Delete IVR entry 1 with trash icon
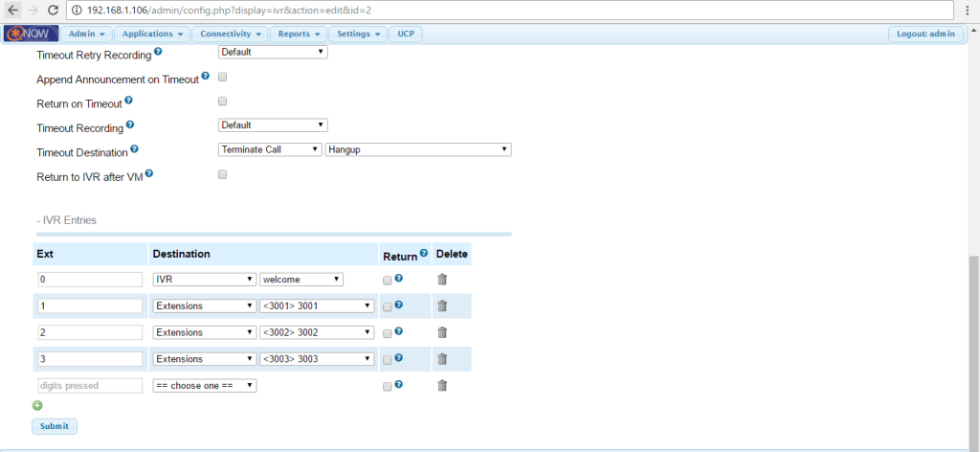 pos(442,305)
